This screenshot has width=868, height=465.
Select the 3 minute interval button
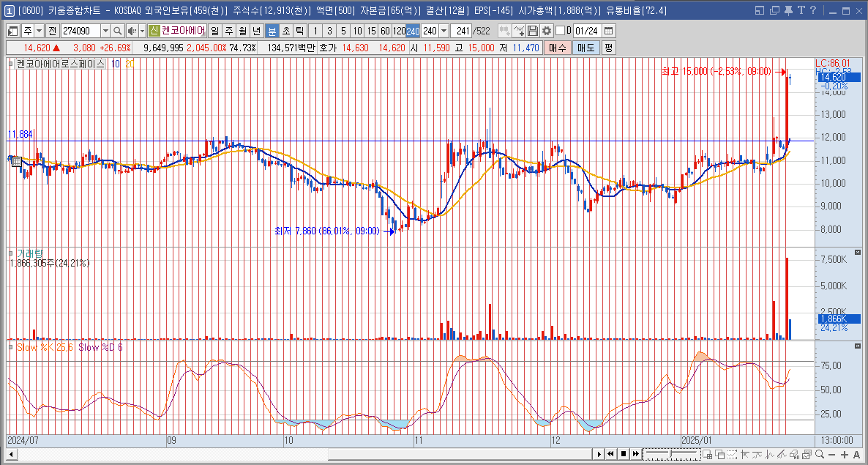(x=329, y=31)
